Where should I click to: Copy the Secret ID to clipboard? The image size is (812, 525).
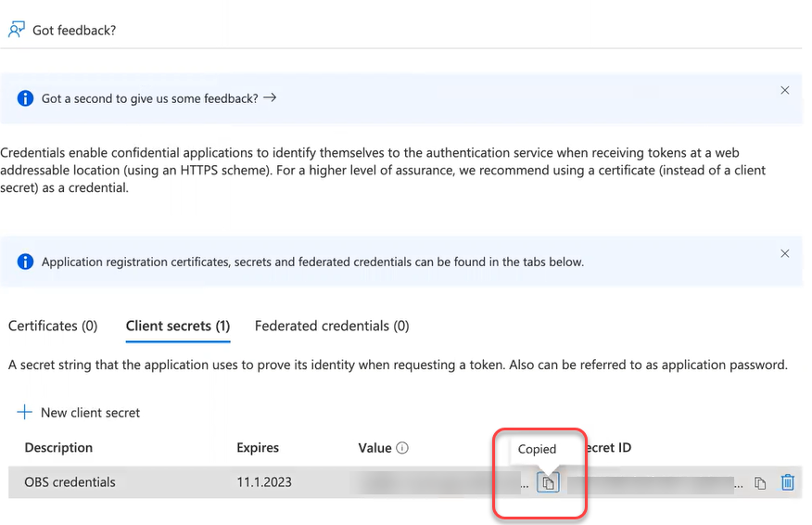click(760, 482)
